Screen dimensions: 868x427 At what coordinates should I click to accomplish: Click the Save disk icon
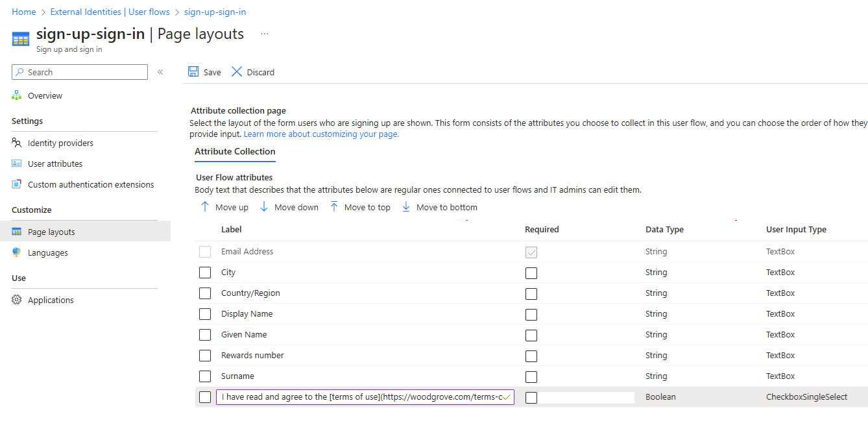coord(193,72)
